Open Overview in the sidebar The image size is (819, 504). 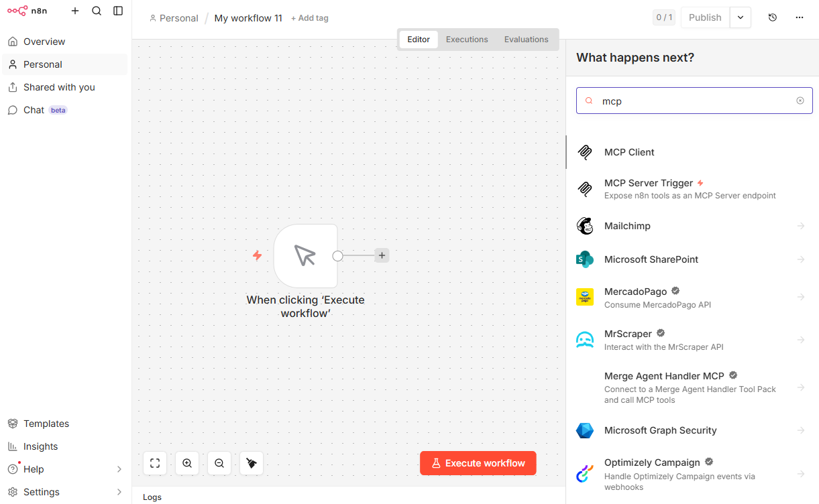tap(64, 42)
